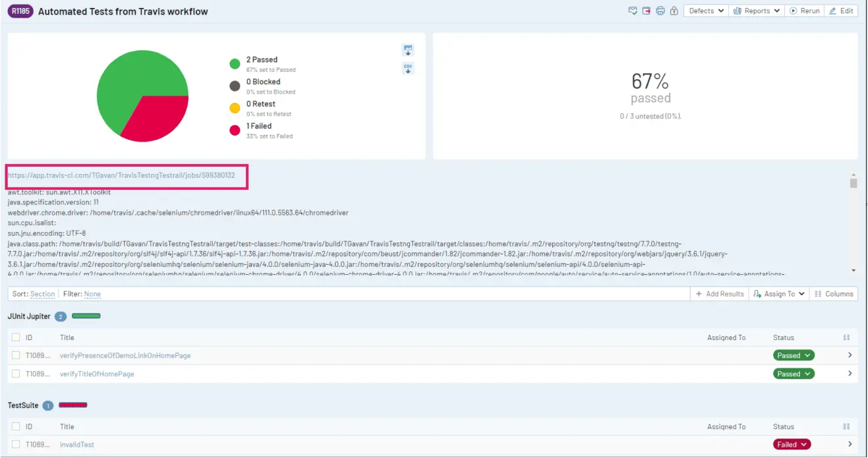Open the Travis CI job link
The height and width of the screenshot is (458, 868).
pos(121,175)
